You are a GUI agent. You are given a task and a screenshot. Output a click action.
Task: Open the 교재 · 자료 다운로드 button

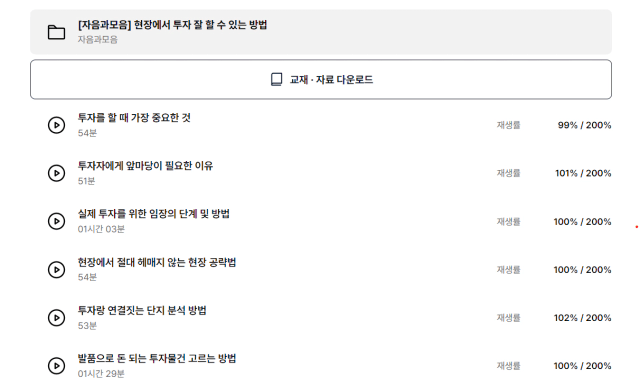321,79
